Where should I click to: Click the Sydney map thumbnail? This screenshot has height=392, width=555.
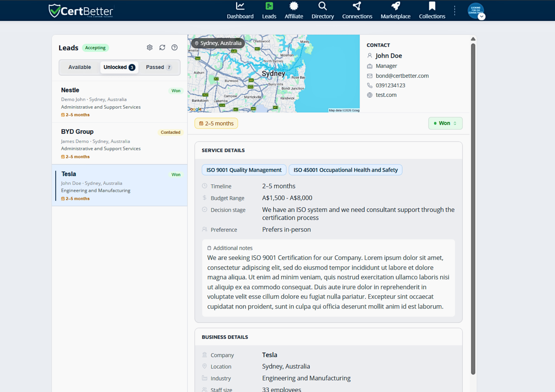(x=273, y=73)
